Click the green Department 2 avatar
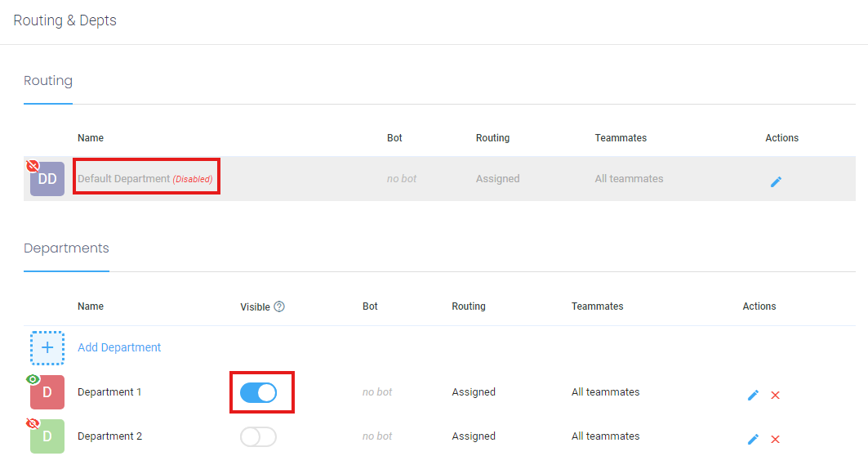This screenshot has height=474, width=868. pyautogui.click(x=47, y=437)
